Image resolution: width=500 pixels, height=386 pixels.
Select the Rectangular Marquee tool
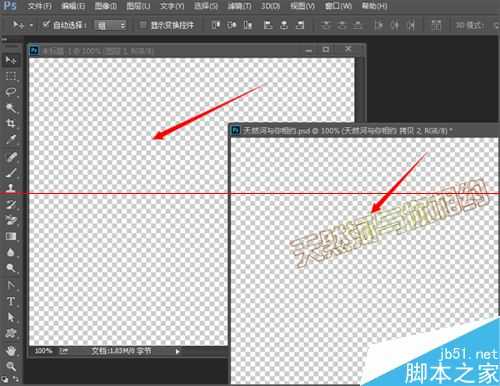pyautogui.click(x=11, y=76)
